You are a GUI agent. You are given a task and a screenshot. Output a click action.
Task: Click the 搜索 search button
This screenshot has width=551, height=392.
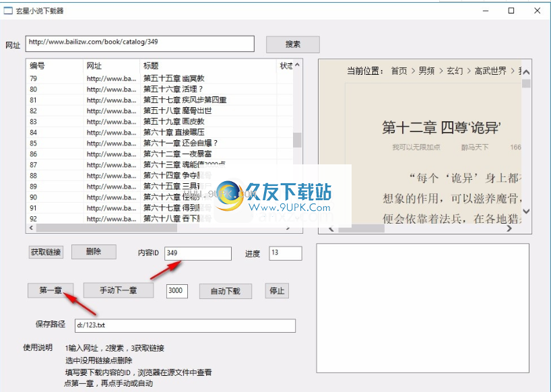[x=293, y=44]
